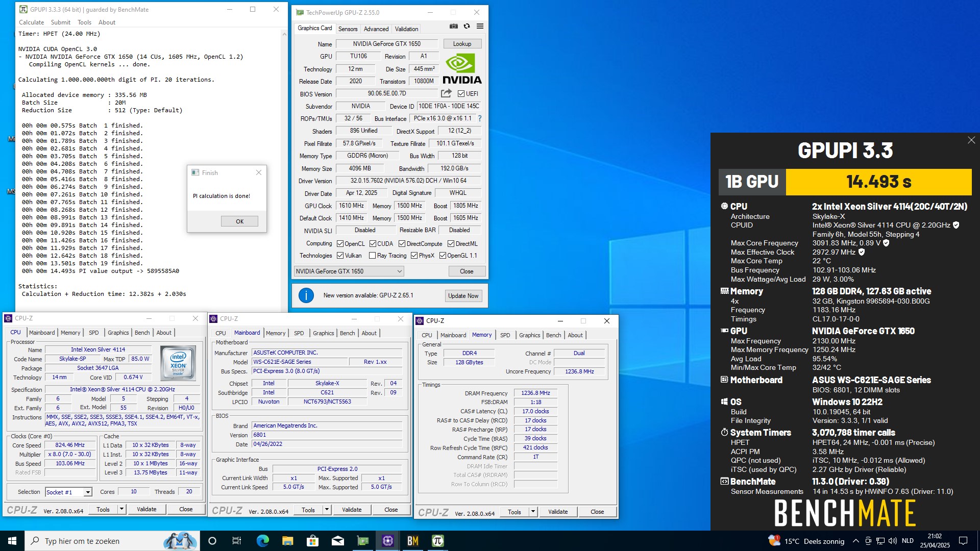Switch to Advanced tab in GPU-Z
Image resolution: width=980 pixels, height=551 pixels.
pos(376,29)
